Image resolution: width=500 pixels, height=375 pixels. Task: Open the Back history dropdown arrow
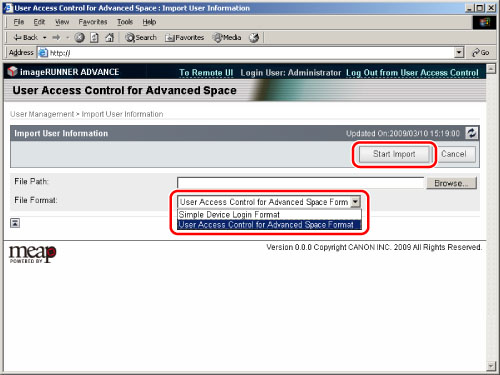click(45, 38)
